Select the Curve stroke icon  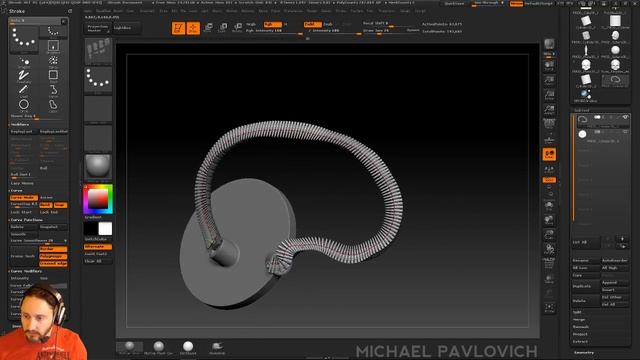click(x=53, y=90)
